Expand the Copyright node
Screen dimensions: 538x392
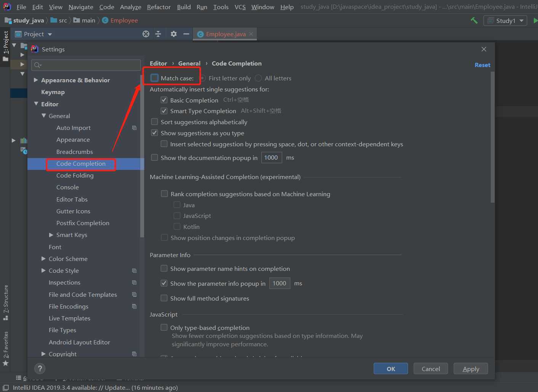coord(43,354)
